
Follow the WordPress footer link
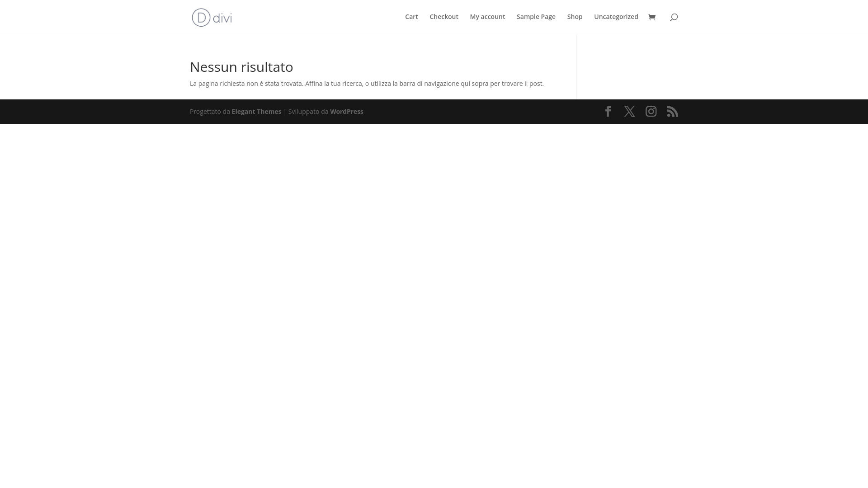pos(347,112)
